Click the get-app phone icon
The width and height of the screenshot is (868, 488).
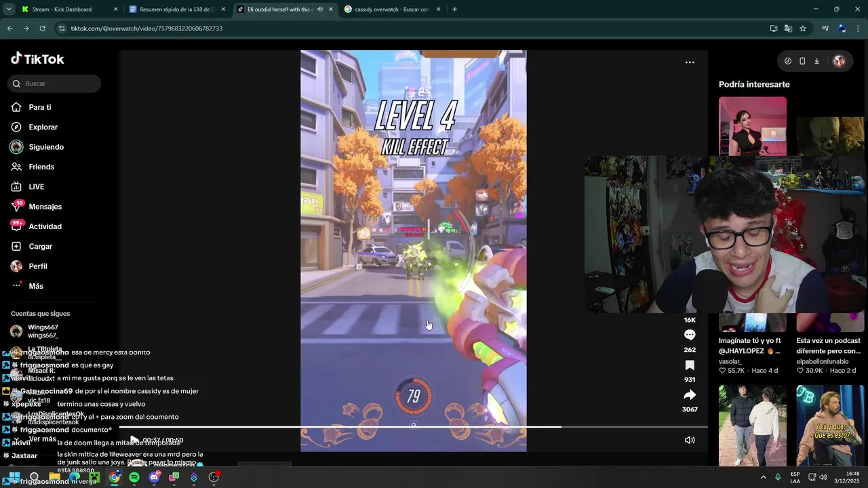[x=802, y=61]
